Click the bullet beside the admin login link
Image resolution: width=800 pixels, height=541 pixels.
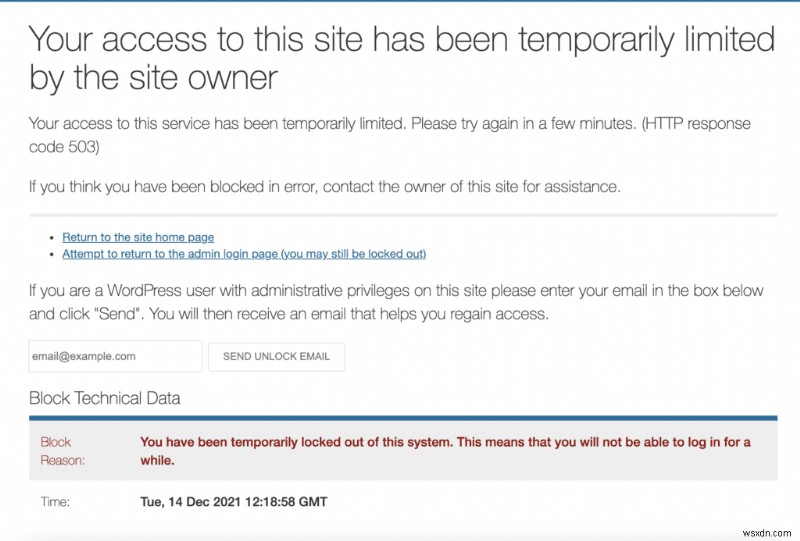pos(51,255)
